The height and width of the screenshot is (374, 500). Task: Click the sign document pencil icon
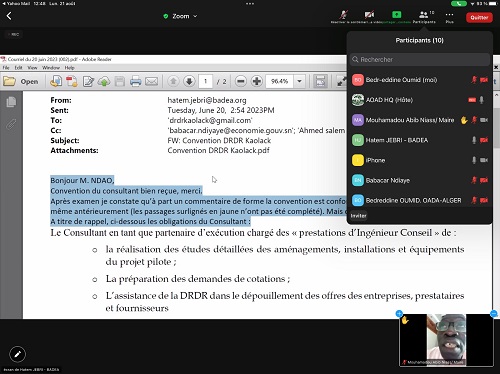[x=88, y=81]
